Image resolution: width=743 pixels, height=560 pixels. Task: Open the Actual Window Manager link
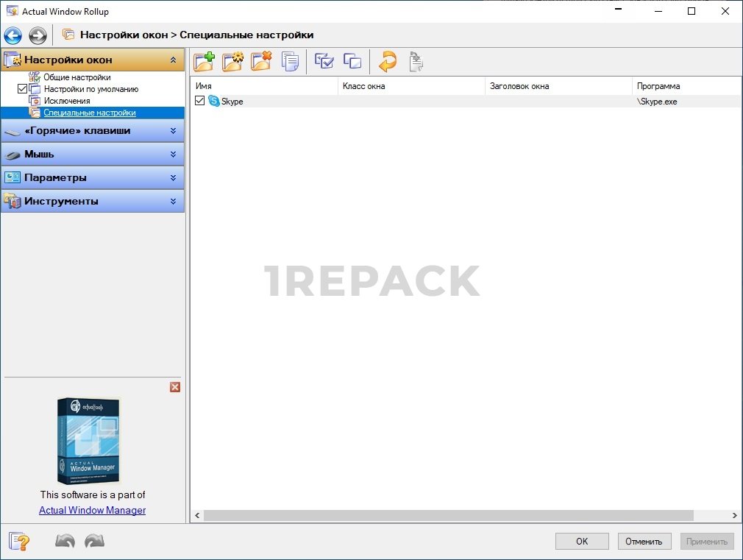[92, 510]
